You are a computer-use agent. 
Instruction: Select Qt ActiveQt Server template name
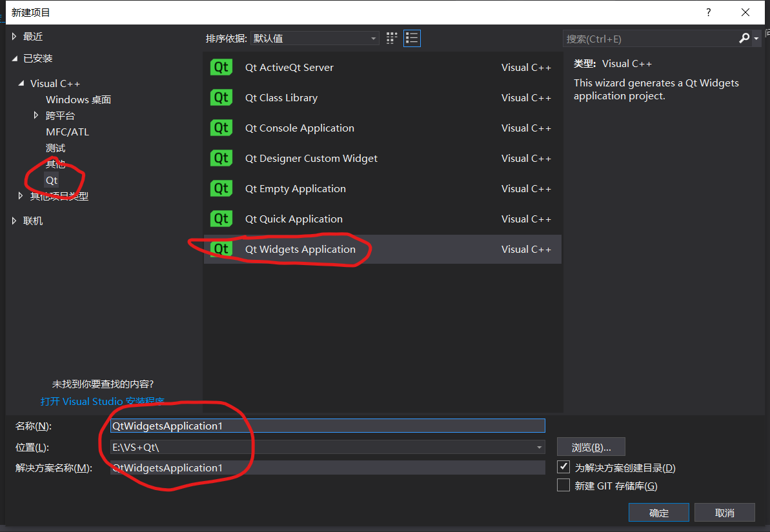pyautogui.click(x=289, y=67)
